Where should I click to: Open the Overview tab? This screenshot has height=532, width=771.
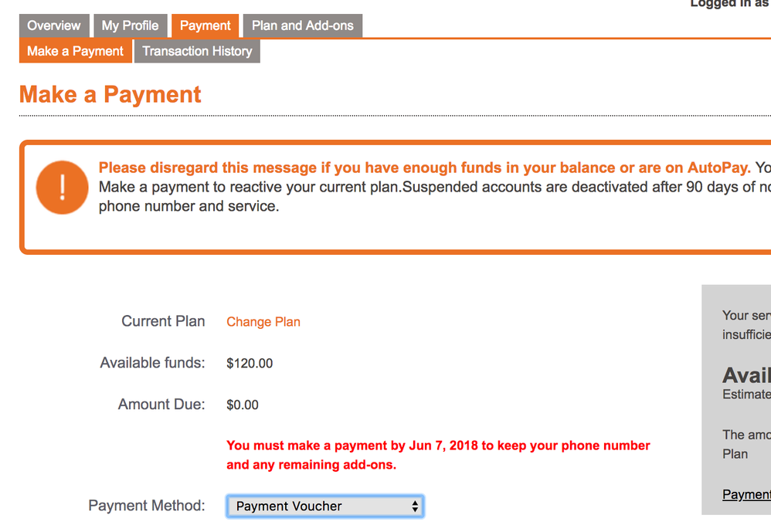tap(54, 25)
